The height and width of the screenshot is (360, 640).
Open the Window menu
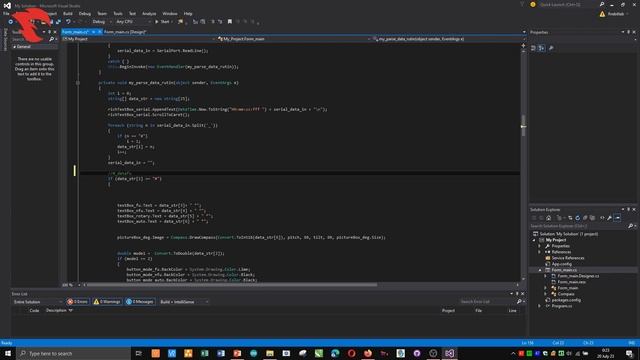click(170, 13)
